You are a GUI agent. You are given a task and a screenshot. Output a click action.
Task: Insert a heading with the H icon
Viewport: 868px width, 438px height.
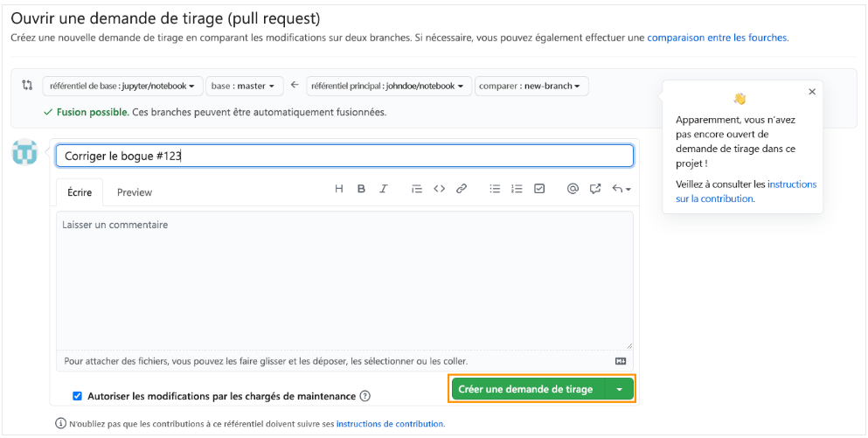(x=339, y=189)
